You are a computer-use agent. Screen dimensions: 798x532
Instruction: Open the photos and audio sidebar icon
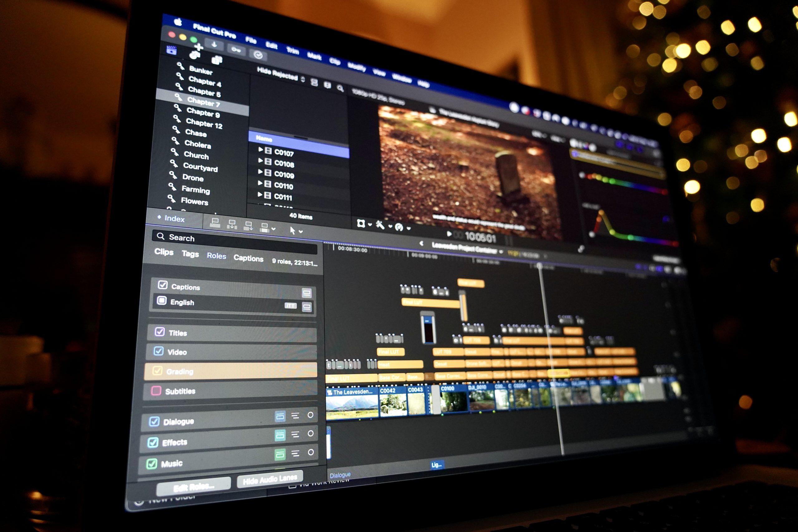(195, 55)
